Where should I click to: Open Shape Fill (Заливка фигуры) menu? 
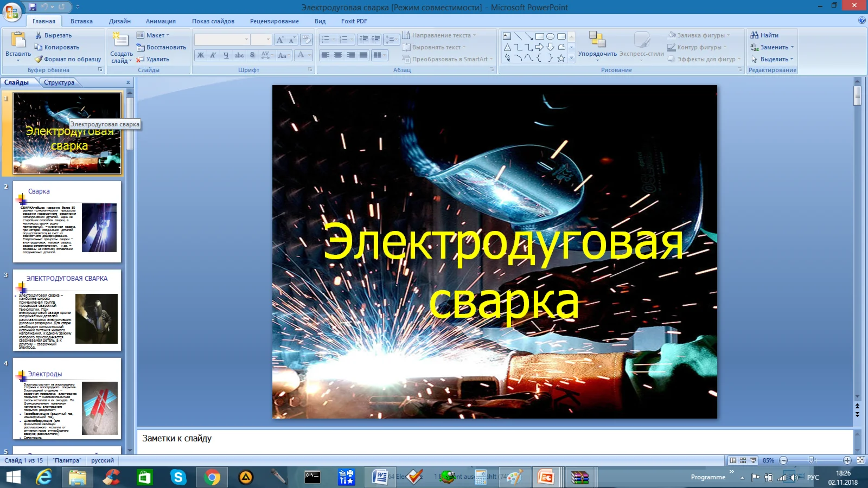(x=699, y=35)
